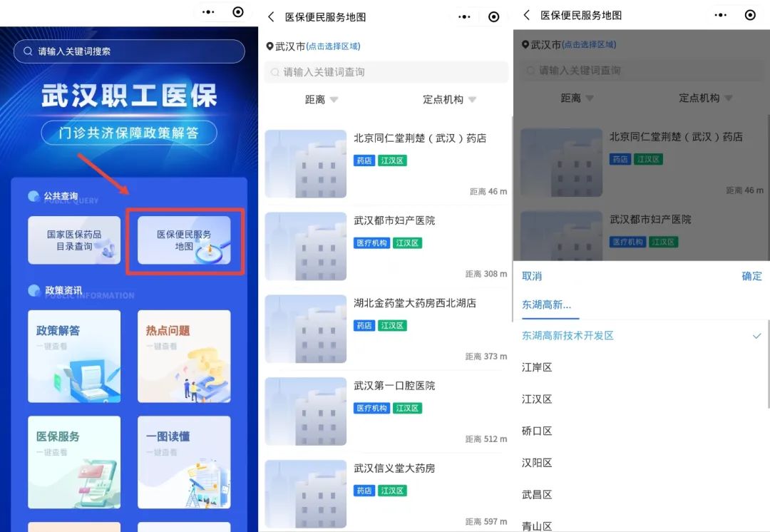
Task: Tap the 门诊共济保障政策解答 banner button
Action: (129, 133)
